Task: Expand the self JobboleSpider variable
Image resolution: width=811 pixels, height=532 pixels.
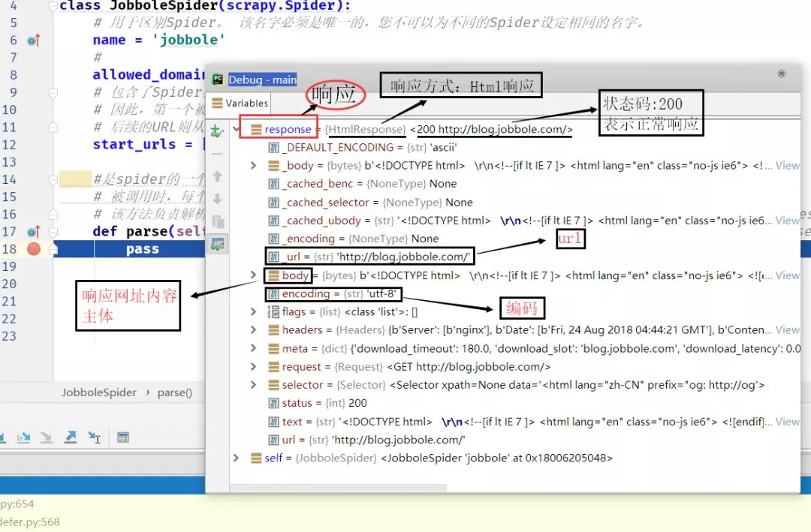Action: 237,458
